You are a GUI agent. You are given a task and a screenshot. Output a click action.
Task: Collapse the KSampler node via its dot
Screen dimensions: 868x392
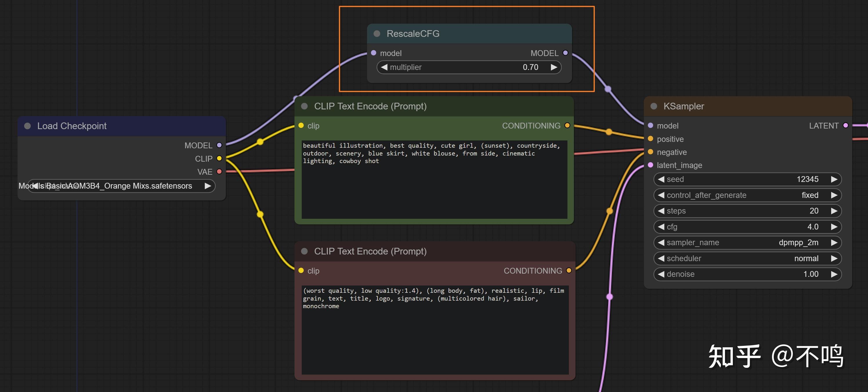pos(654,106)
